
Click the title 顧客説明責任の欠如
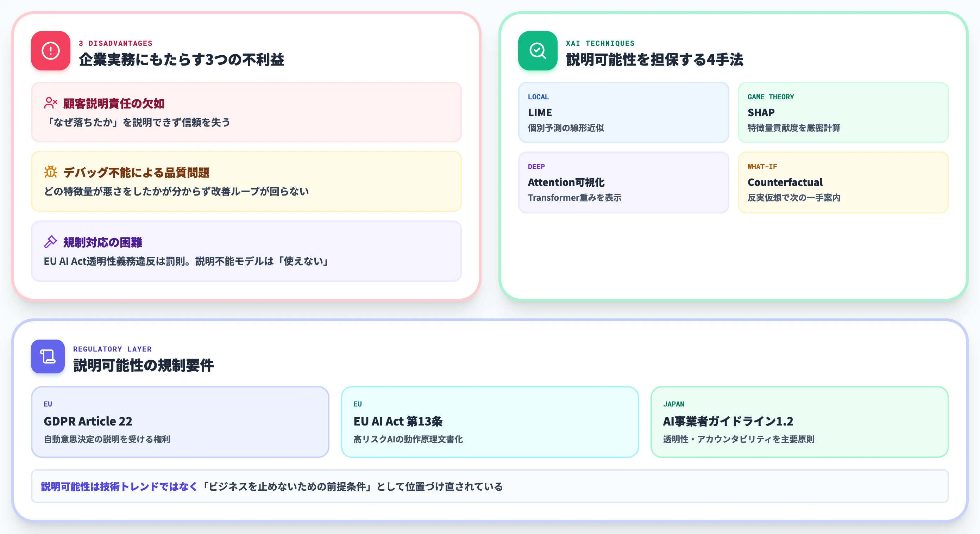pos(114,104)
